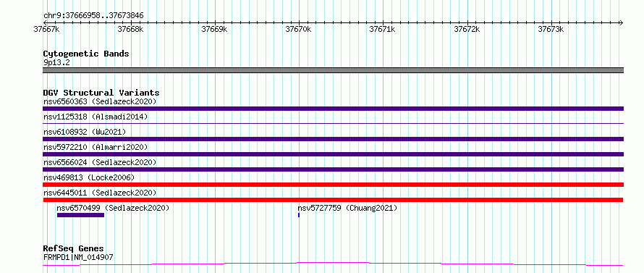Image resolution: width=644 pixels, height=273 pixels.
Task: Select the magenta FRMPD1 gene line
Action: [333, 264]
